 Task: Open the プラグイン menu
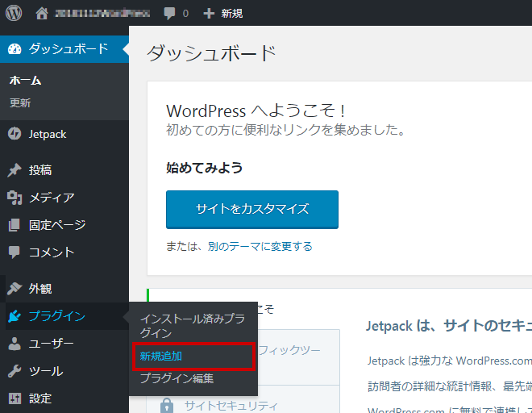64,316
